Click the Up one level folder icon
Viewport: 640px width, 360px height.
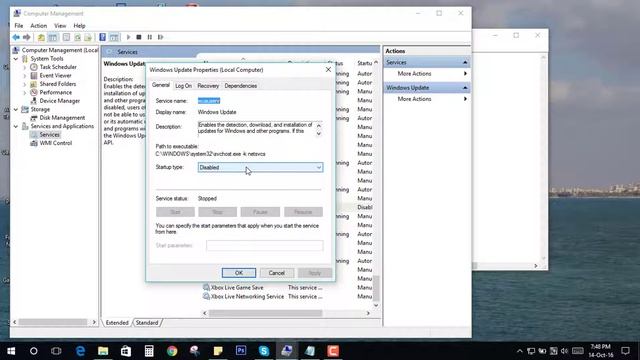click(x=41, y=38)
